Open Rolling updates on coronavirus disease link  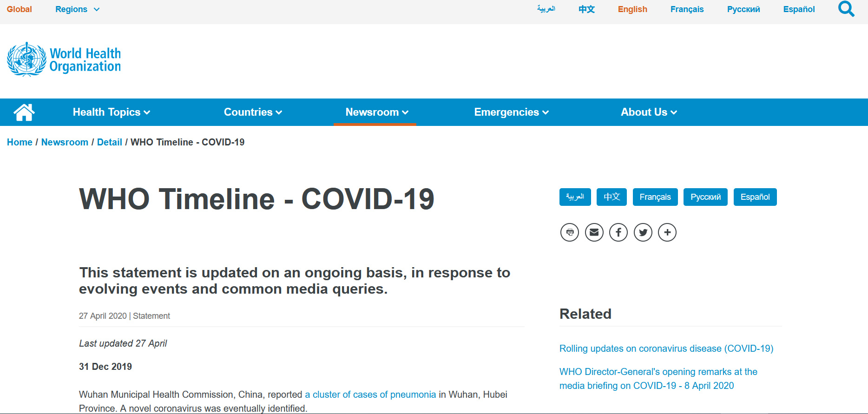(x=666, y=348)
